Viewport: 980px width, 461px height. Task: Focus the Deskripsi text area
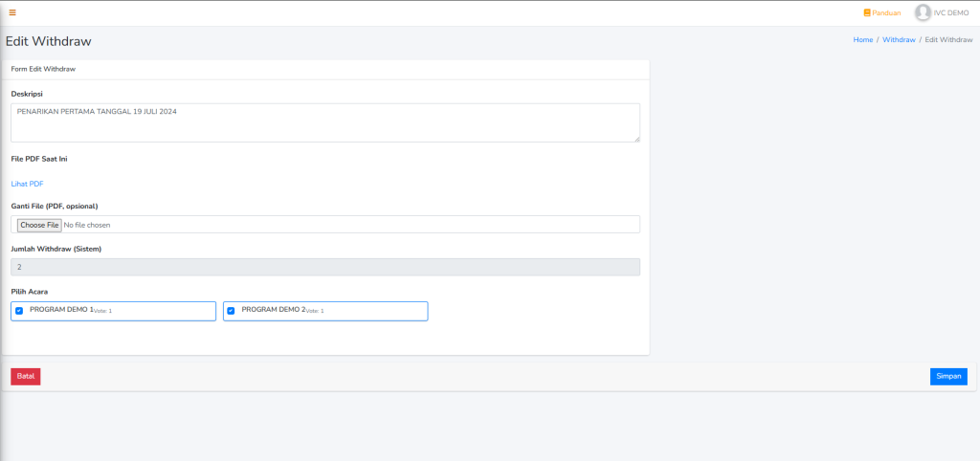coord(325,122)
